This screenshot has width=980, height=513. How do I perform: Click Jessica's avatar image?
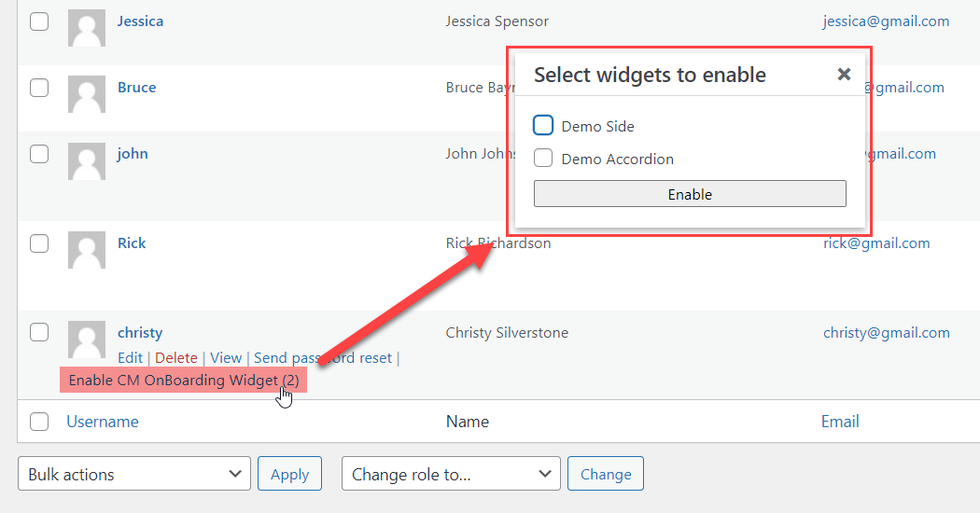(86, 28)
